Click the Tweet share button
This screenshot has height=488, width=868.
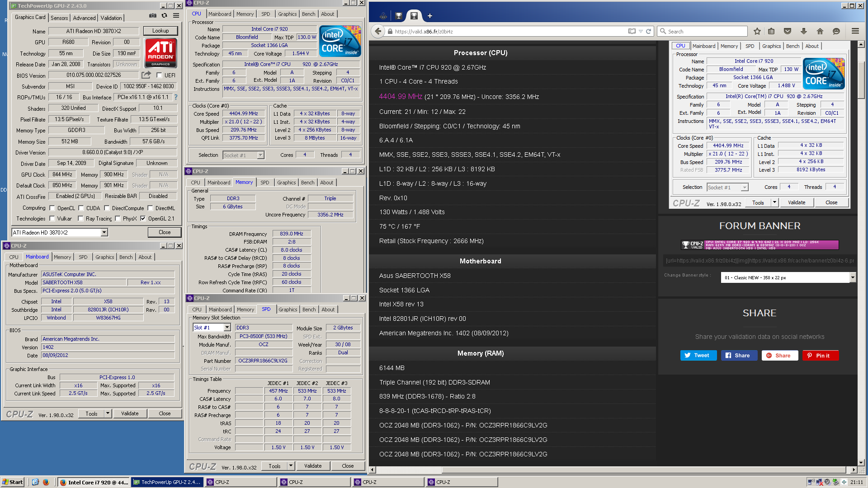698,355
